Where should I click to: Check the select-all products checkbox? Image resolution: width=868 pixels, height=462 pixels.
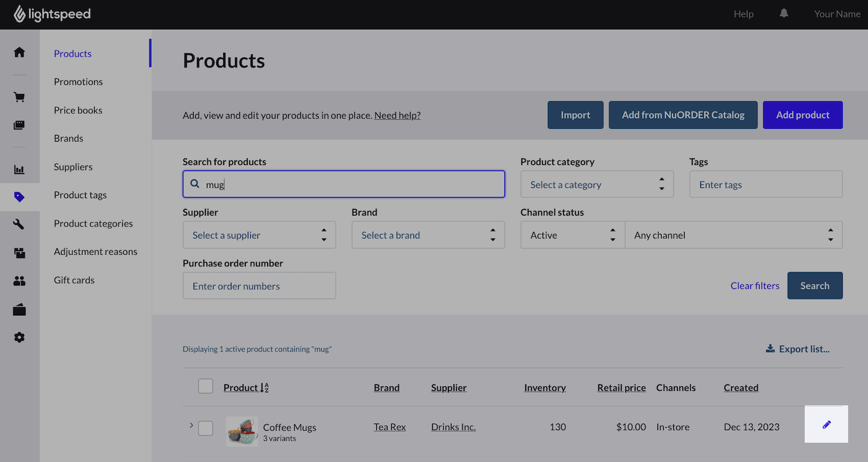pos(206,387)
